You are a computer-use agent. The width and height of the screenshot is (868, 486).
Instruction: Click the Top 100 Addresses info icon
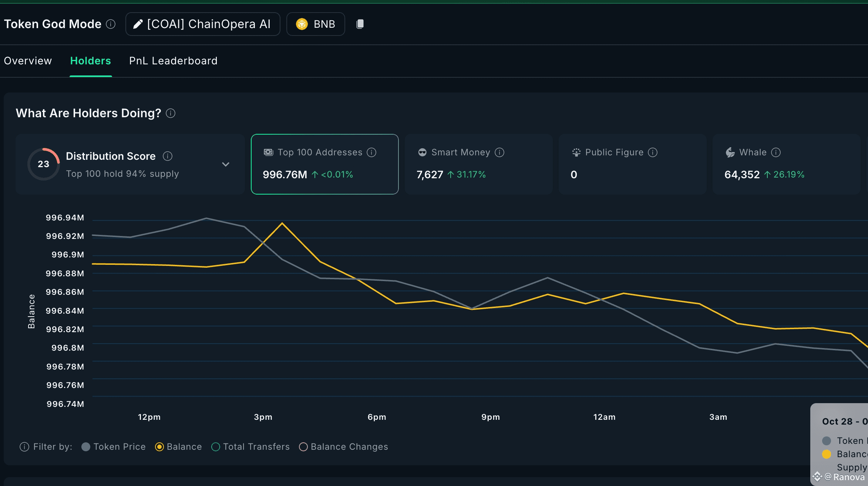pos(371,152)
